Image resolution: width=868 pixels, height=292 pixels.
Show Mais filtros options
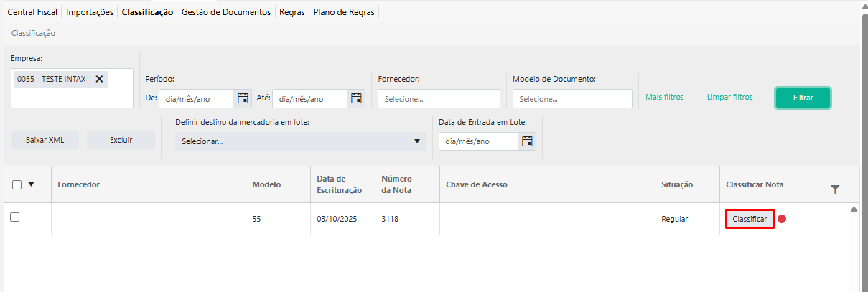coord(664,97)
